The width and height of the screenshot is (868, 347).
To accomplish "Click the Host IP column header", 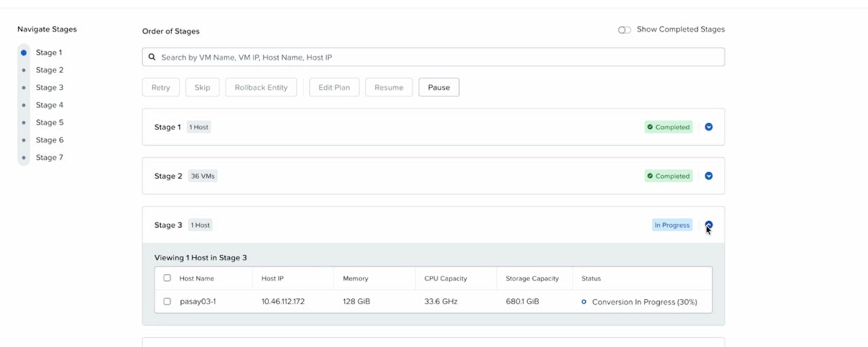I will coord(273,279).
